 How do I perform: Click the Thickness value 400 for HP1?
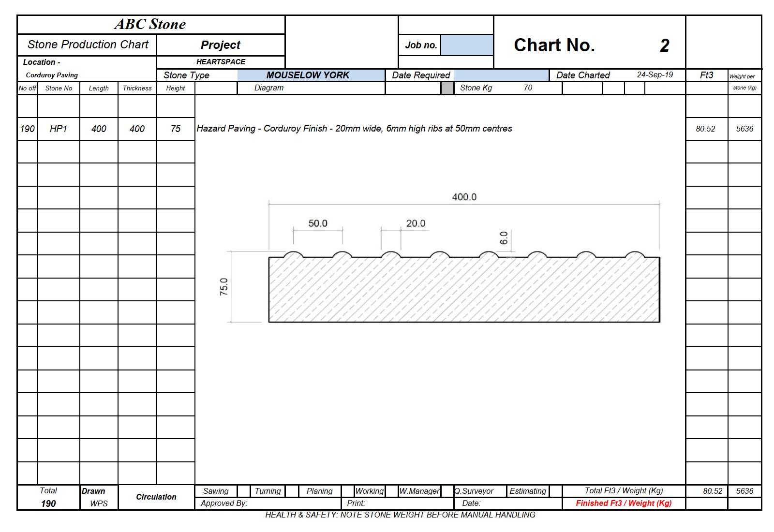(137, 129)
